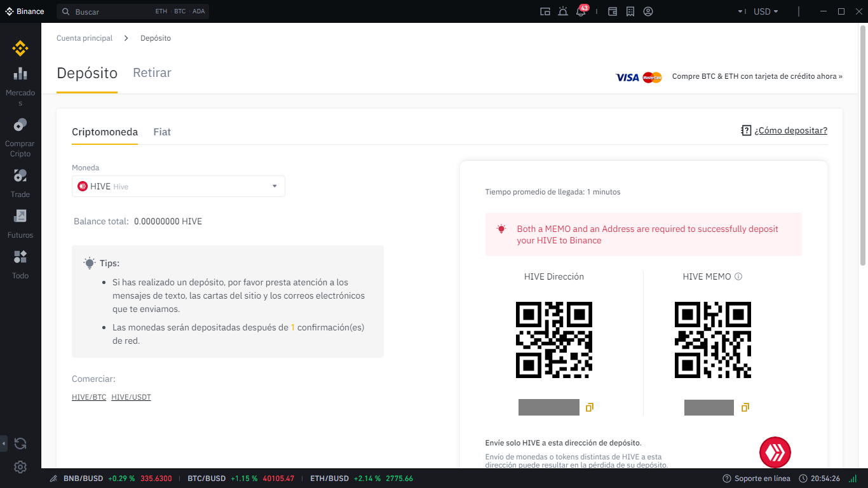Open the settings gear in sidebar
This screenshot has height=488, width=868.
click(20, 467)
